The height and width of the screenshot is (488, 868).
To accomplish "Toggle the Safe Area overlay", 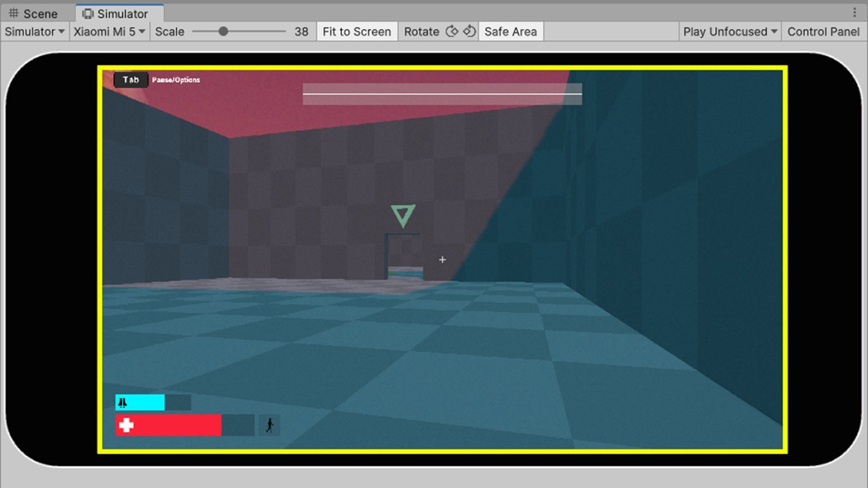I will 510,32.
